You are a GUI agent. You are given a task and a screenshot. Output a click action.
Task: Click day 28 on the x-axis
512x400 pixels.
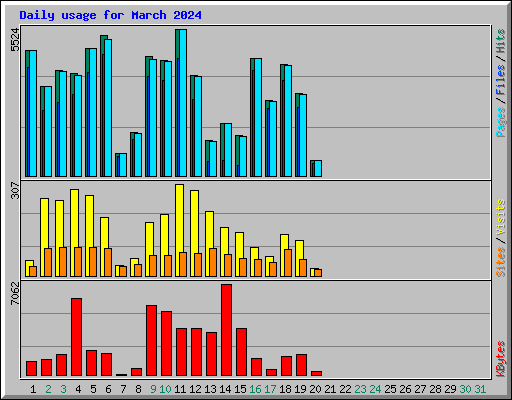(x=435, y=389)
